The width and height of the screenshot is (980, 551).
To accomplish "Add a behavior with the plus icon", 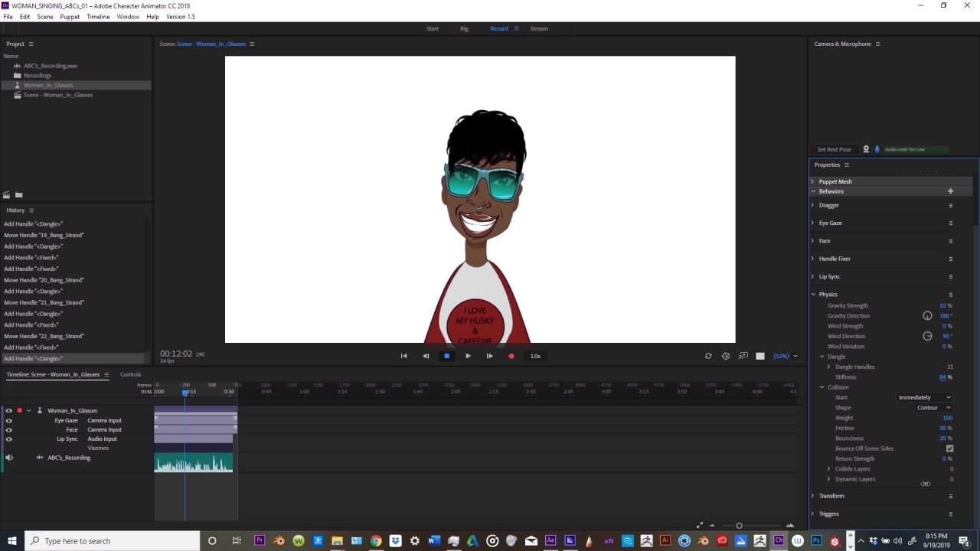I will 950,191.
